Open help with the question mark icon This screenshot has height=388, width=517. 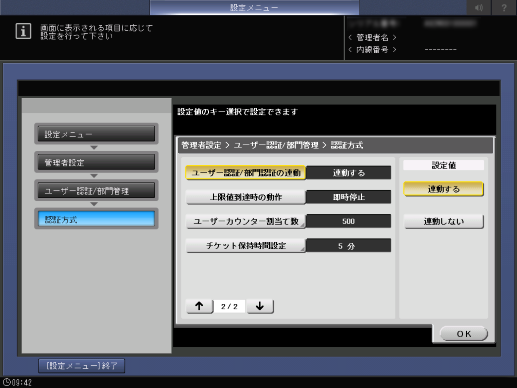point(504,7)
